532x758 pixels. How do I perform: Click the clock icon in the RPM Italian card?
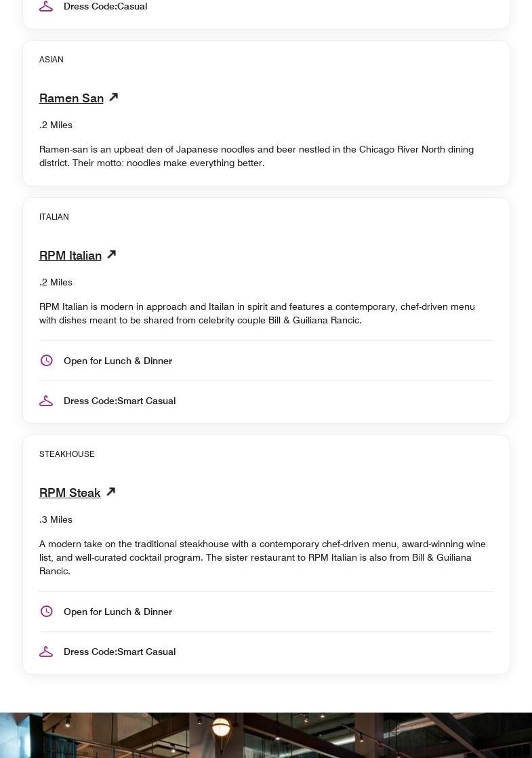point(46,361)
